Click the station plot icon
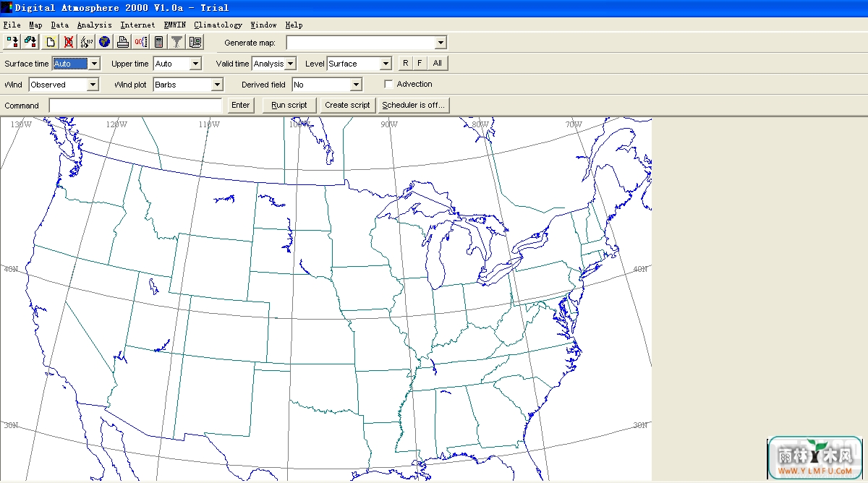 pyautogui.click(x=87, y=42)
